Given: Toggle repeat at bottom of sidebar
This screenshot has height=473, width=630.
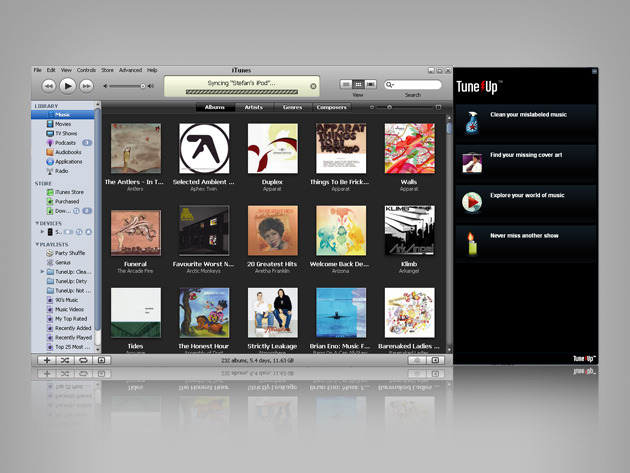Looking at the screenshot, I should [x=84, y=359].
